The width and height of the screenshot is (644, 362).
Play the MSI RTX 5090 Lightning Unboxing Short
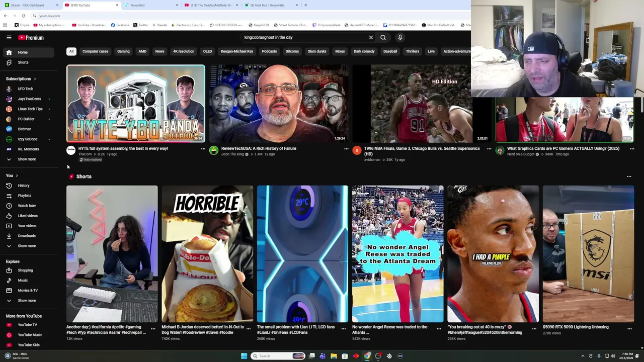(588, 254)
